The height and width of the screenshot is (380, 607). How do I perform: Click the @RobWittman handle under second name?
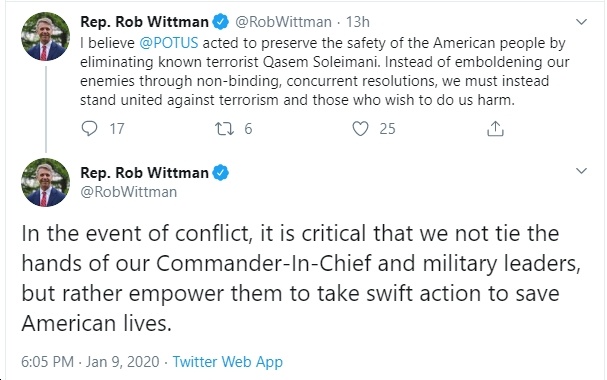pyautogui.click(x=129, y=192)
